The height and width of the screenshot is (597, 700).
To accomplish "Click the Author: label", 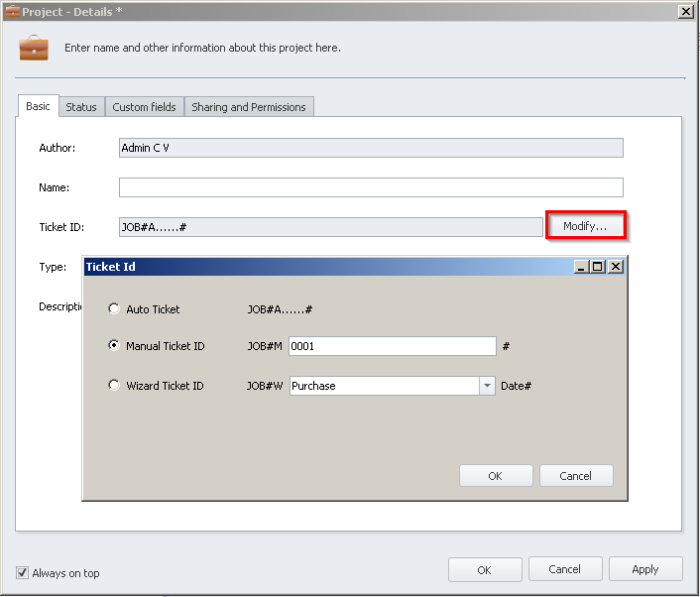I will (x=58, y=148).
